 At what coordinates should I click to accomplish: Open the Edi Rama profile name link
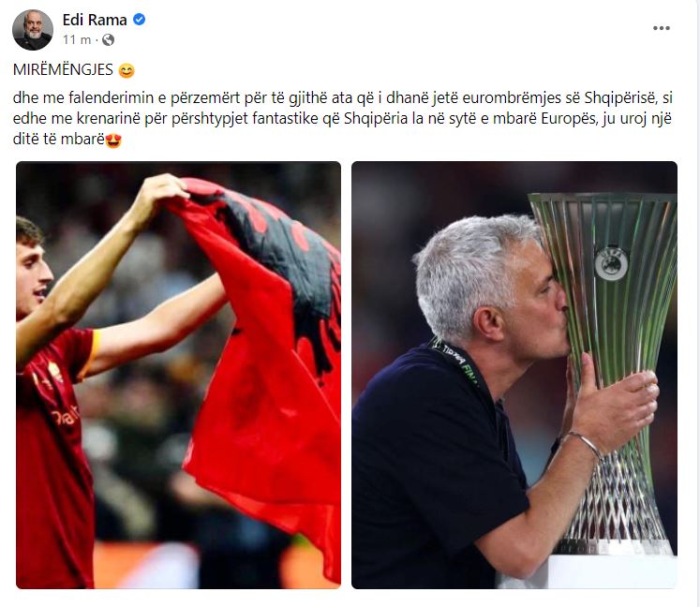click(95, 20)
